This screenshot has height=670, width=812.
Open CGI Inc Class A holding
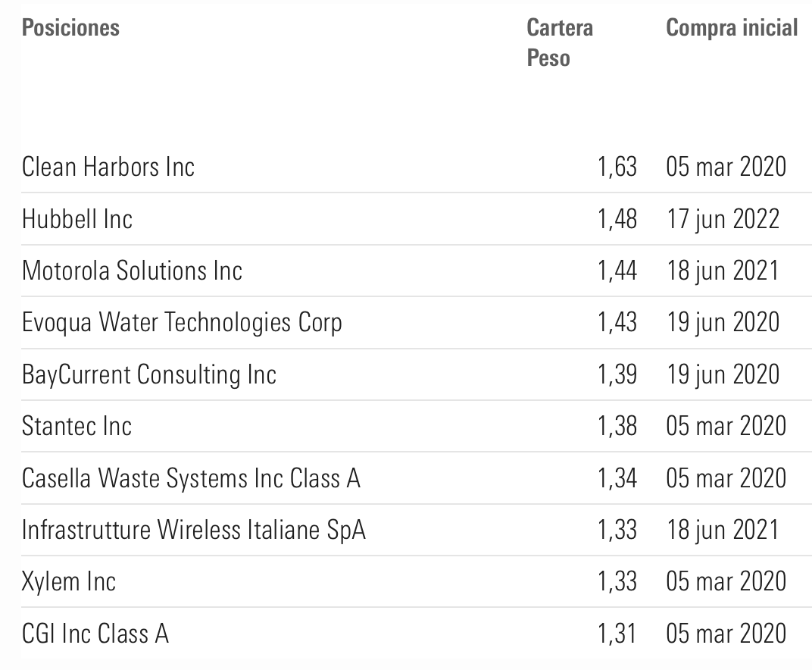[95, 634]
